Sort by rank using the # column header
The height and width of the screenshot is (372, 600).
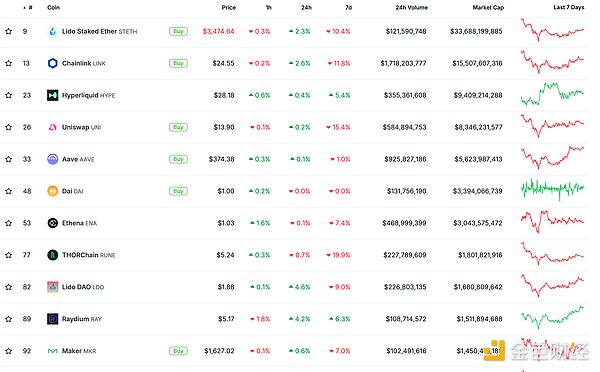coord(28,7)
